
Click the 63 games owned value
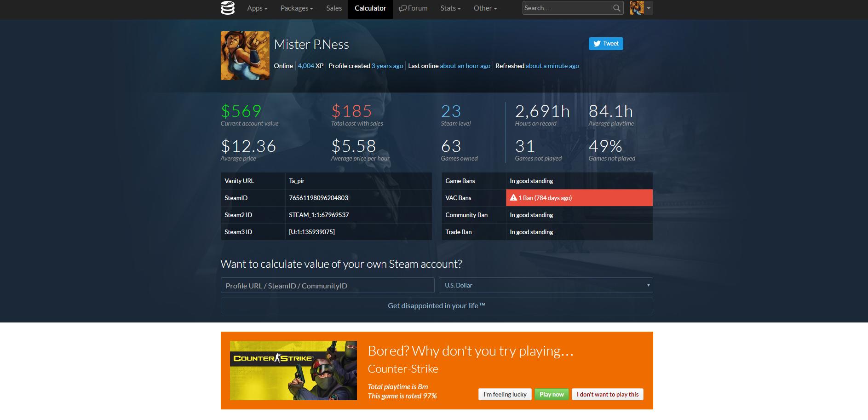[x=451, y=146]
